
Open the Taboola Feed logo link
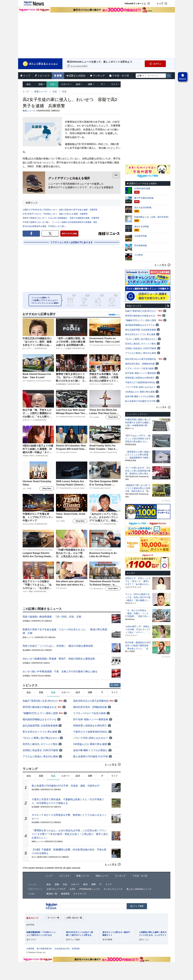[114, 315]
